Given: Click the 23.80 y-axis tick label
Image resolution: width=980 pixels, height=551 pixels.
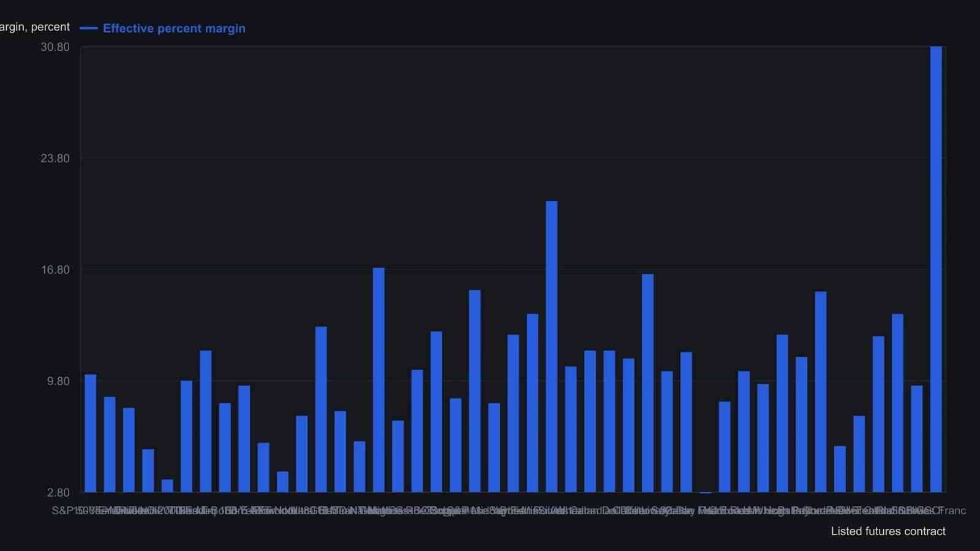Looking at the screenshot, I should click(x=55, y=159).
